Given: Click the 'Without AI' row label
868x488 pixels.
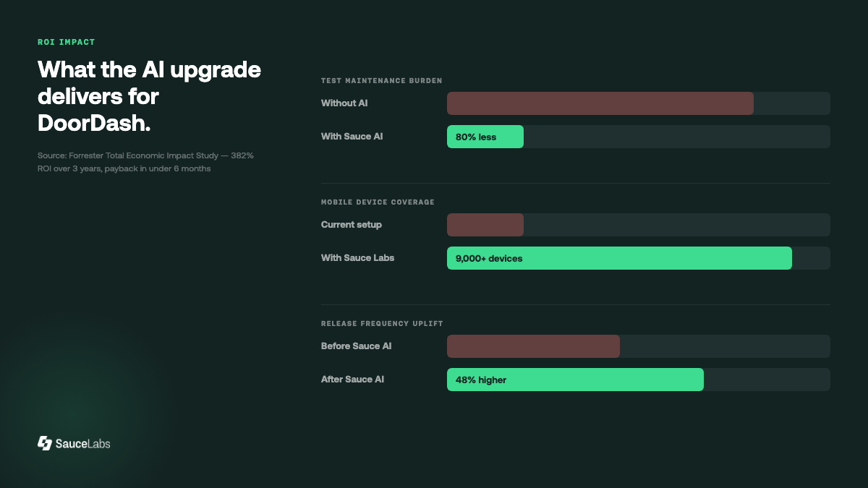Looking at the screenshot, I should pyautogui.click(x=344, y=103).
